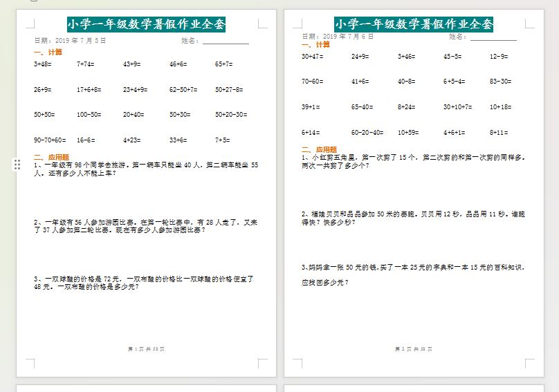Click the word problem about 72 元 sneakers
Screen dimensions: 559x392
pyautogui.click(x=144, y=283)
